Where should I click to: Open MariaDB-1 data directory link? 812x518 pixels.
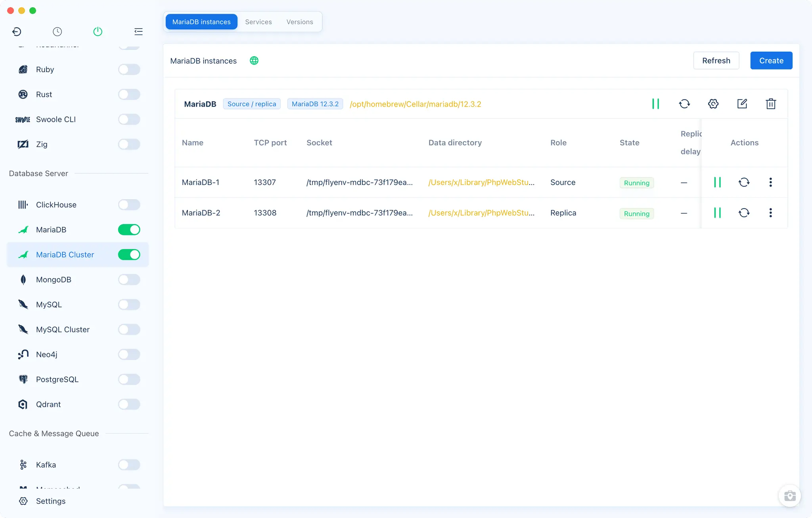(x=481, y=182)
